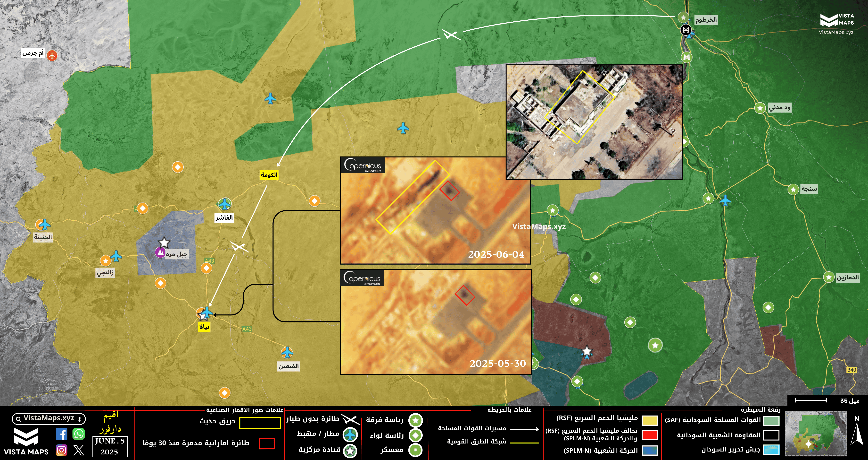Click the red square legend for destroyed aircraft
This screenshot has height=460, width=868.
(x=266, y=443)
